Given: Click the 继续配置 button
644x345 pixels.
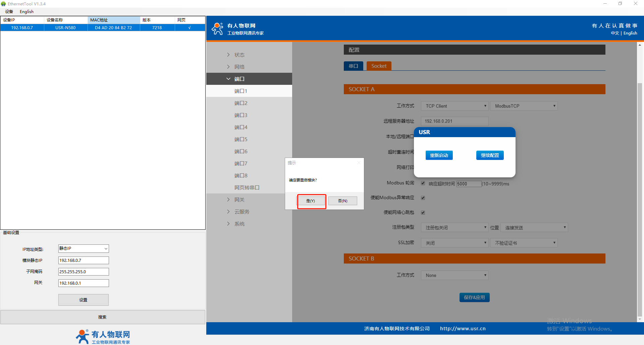Looking at the screenshot, I should [x=490, y=155].
